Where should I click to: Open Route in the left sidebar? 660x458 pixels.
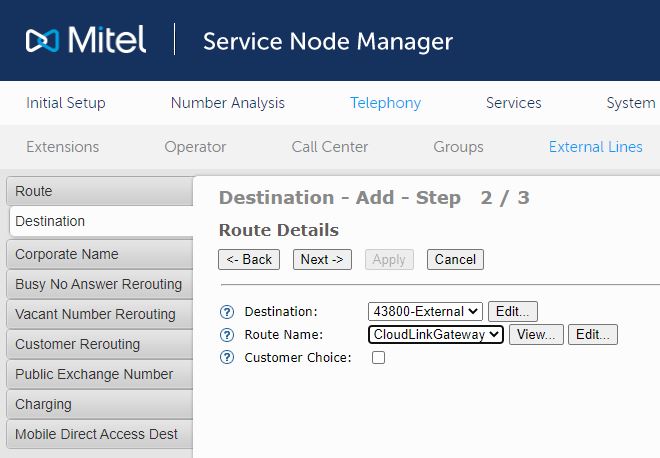[x=97, y=191]
